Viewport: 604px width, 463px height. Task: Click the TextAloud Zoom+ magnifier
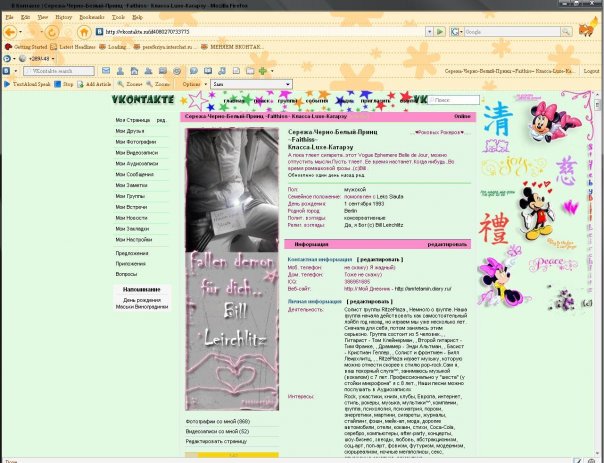coord(121,84)
